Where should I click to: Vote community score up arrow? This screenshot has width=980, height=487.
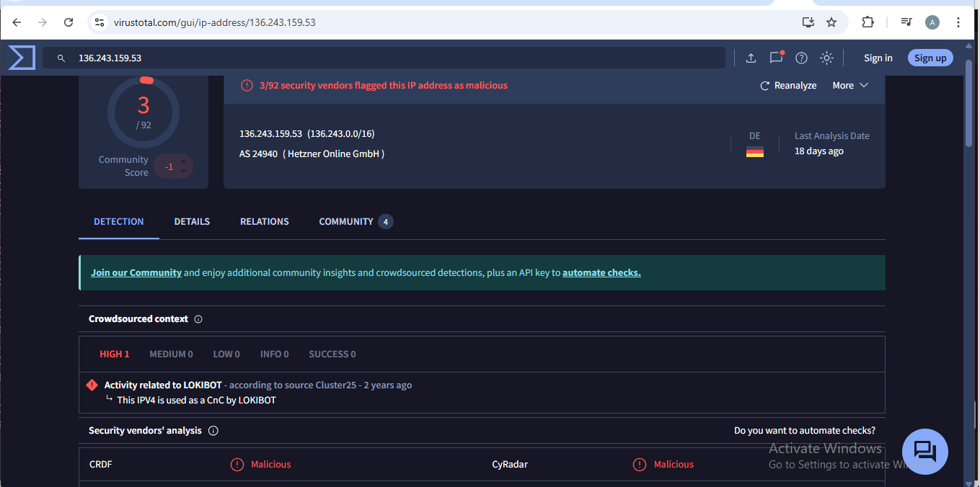point(184,161)
